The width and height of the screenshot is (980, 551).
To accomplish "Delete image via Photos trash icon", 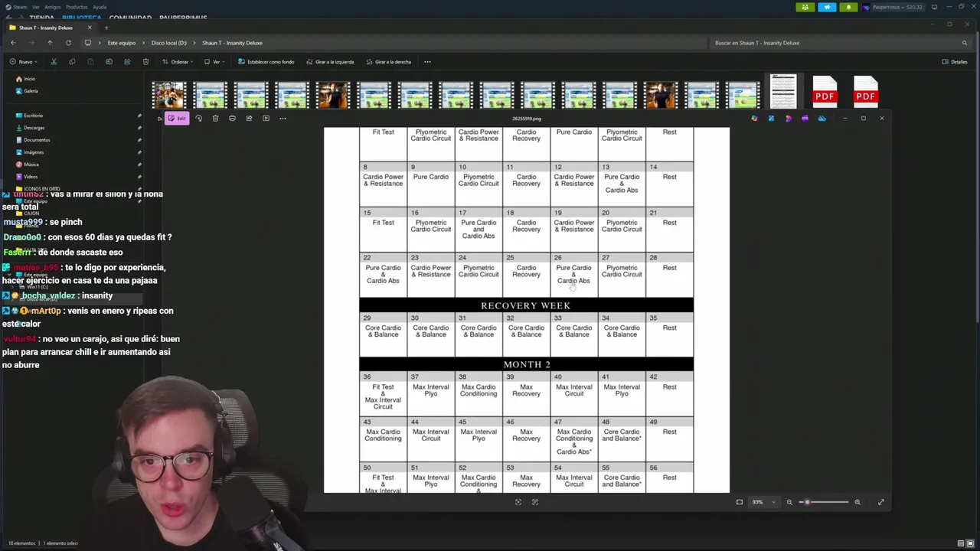I will click(x=215, y=119).
